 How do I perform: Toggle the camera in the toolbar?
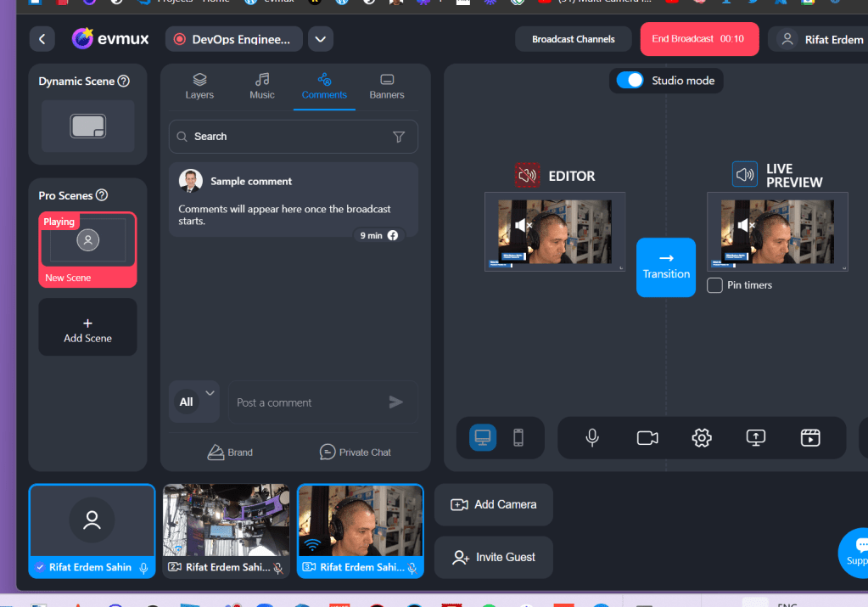(x=647, y=437)
